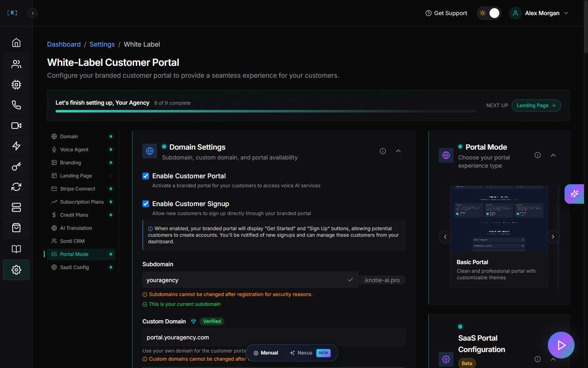Collapse the Portal Mode section
The height and width of the screenshot is (368, 588).
553,155
